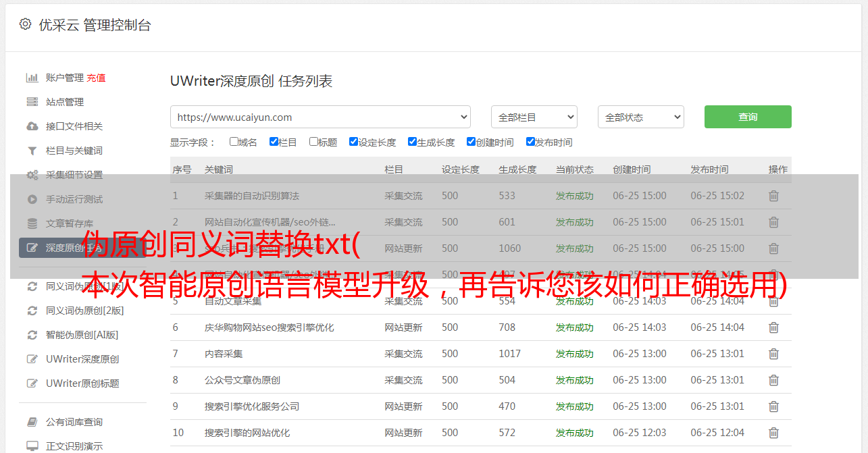Open the 全部状态 filter dropdown

(640, 117)
